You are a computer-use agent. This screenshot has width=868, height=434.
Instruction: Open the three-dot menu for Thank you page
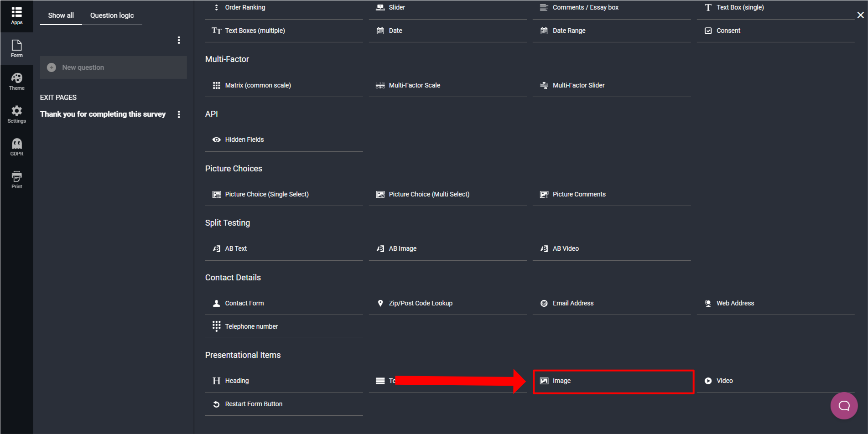click(x=179, y=114)
